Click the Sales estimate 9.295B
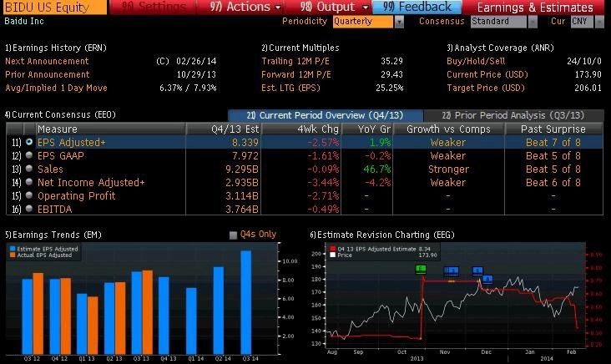The image size is (611, 364). (x=242, y=169)
